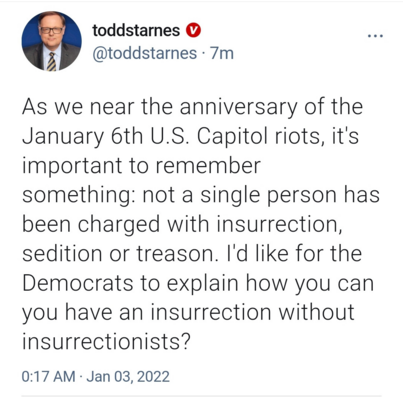Click the striped tie in avatar photo

click(x=51, y=61)
